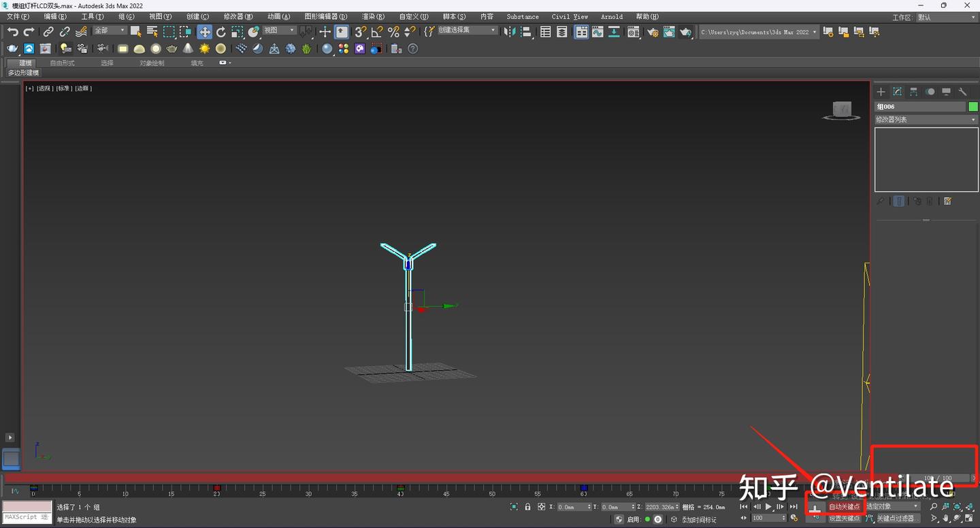
Task: Select the Move tool
Action: tap(205, 31)
